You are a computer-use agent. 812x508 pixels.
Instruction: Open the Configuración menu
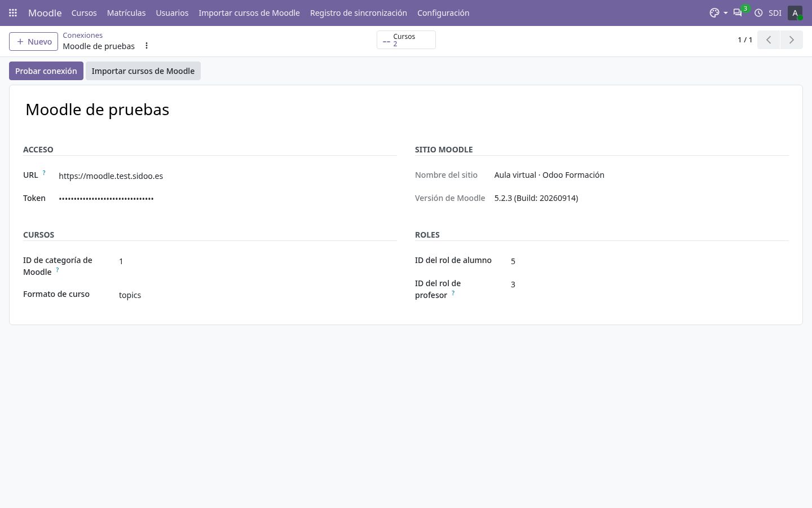[443, 12]
